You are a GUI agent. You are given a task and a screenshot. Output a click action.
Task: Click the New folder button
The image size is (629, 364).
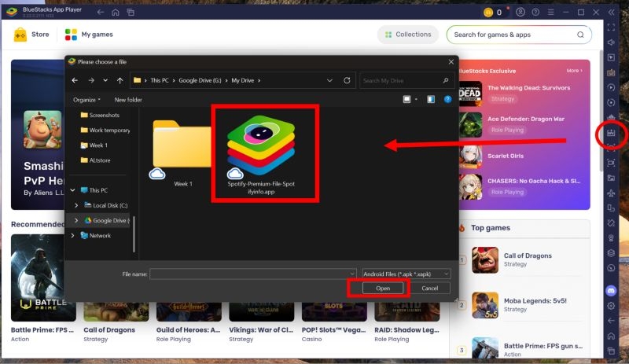[x=128, y=100]
